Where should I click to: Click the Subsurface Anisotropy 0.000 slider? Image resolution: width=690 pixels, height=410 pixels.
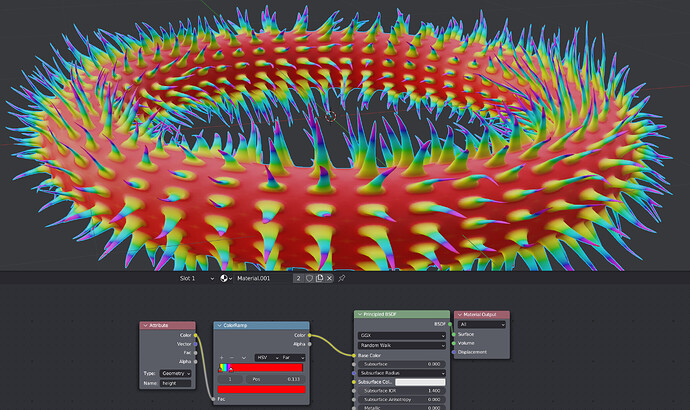[402, 399]
